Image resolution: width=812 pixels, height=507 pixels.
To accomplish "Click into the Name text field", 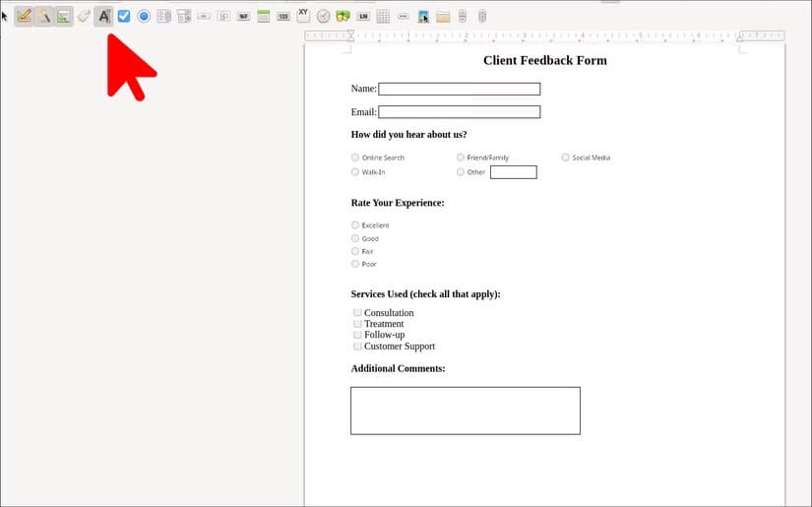I will pyautogui.click(x=460, y=89).
